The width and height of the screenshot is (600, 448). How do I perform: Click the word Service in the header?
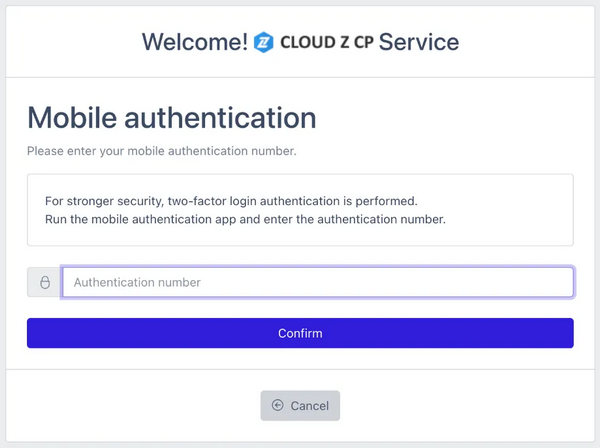pyautogui.click(x=419, y=42)
